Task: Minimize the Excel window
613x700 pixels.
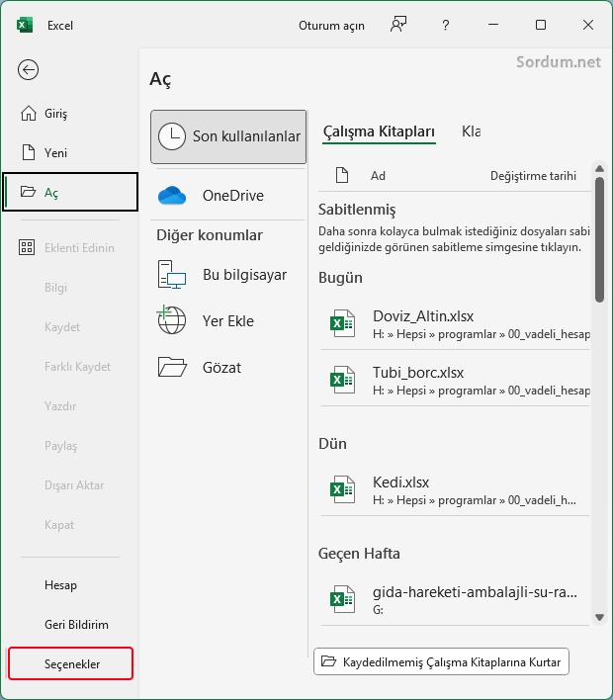Action: 493,25
